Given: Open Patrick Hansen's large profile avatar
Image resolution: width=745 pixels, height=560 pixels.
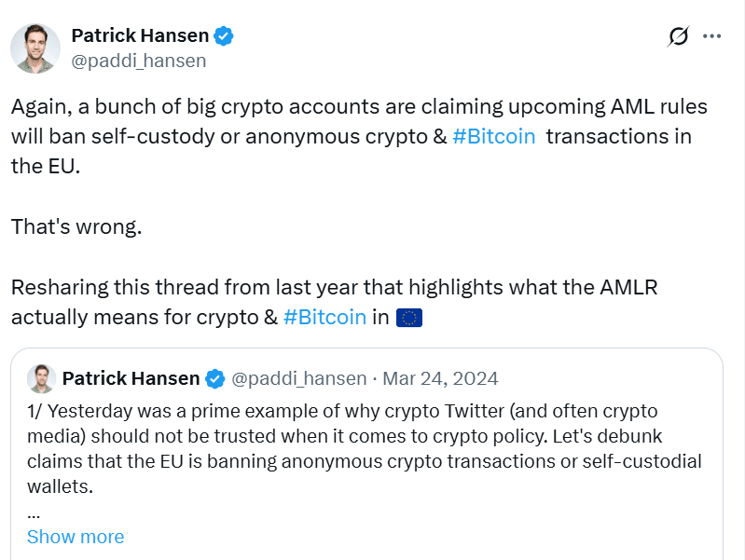Looking at the screenshot, I should point(35,48).
